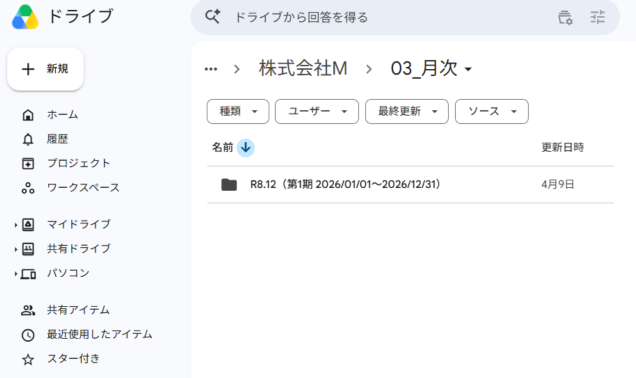
Task: Select パソコン in sidebar
Action: pos(68,273)
